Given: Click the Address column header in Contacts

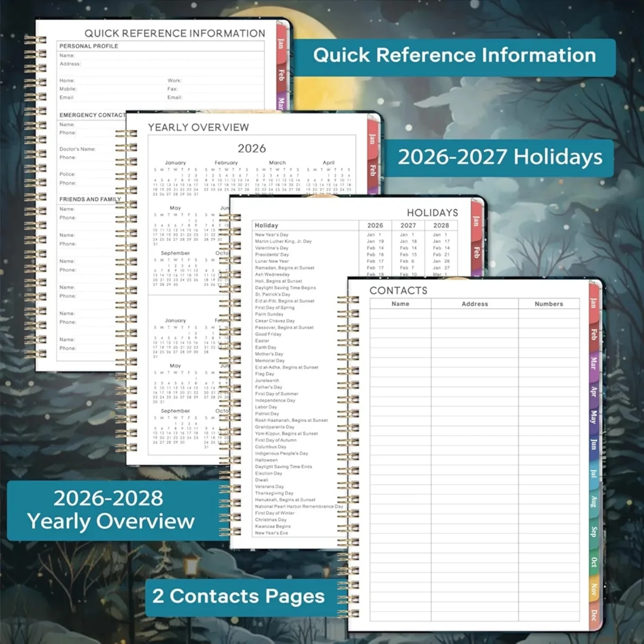Looking at the screenshot, I should tap(475, 304).
